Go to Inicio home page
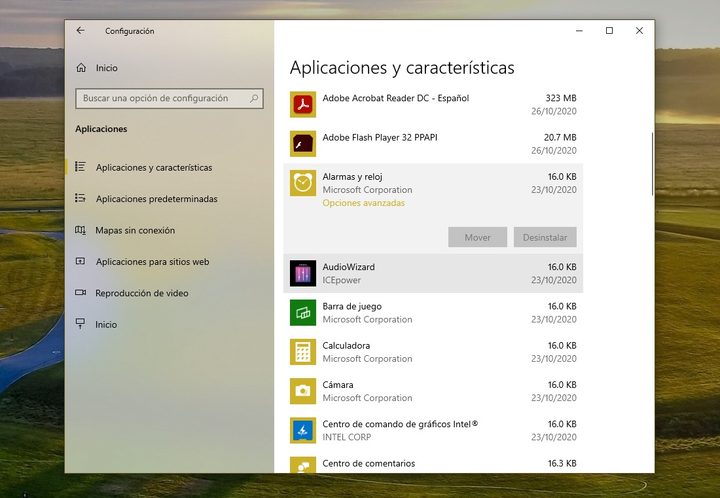 click(x=169, y=68)
